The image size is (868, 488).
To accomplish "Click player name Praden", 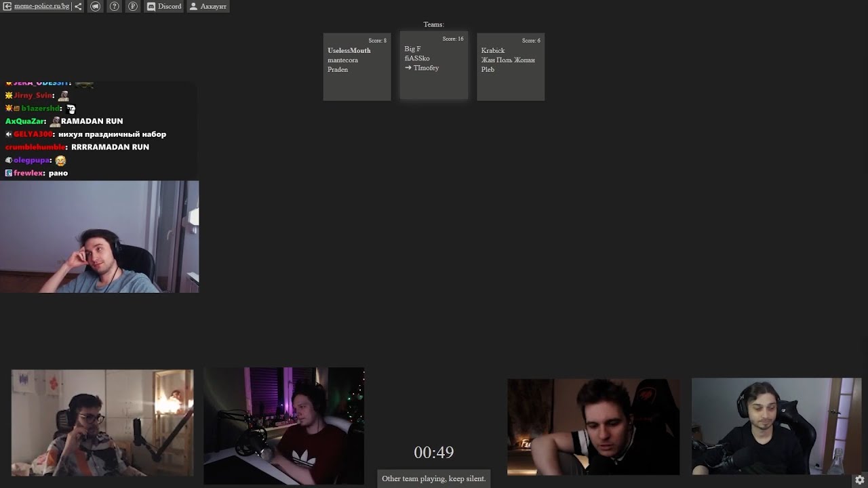I will tap(338, 70).
